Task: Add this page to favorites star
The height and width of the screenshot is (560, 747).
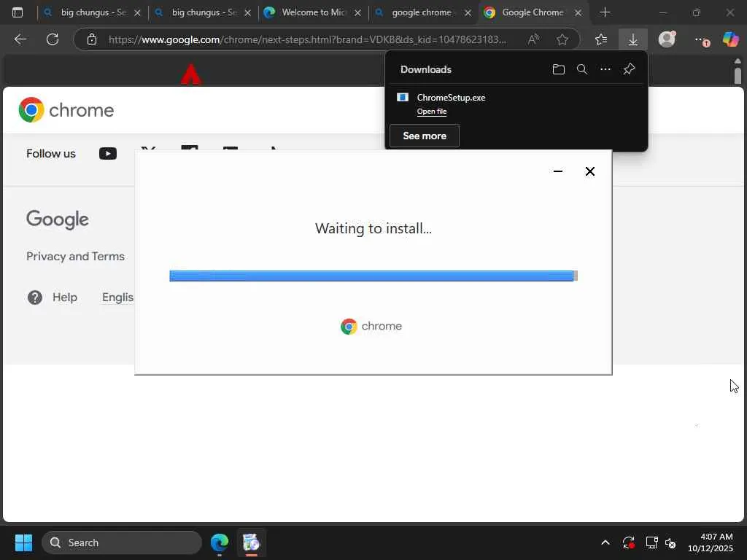Action: (562, 39)
